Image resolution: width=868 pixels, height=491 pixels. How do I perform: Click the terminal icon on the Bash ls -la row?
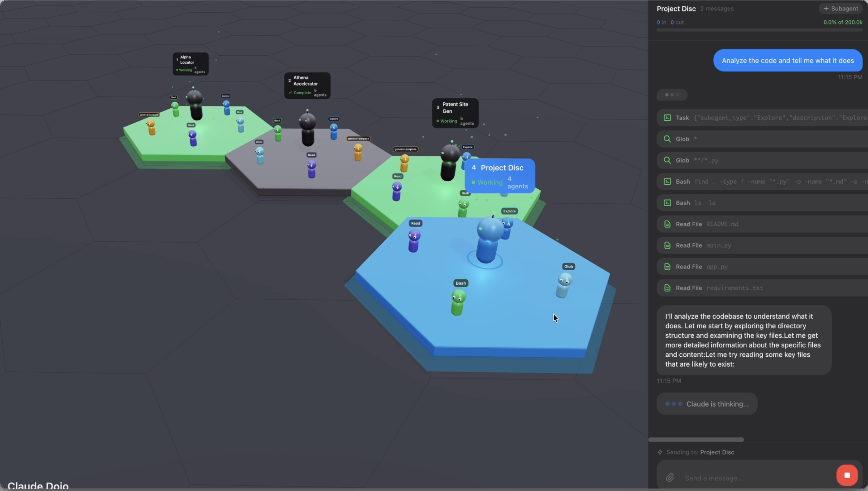(667, 203)
